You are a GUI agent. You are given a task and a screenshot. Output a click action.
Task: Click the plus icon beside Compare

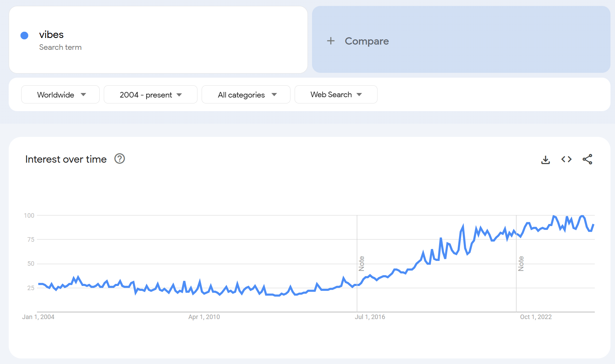click(x=331, y=41)
